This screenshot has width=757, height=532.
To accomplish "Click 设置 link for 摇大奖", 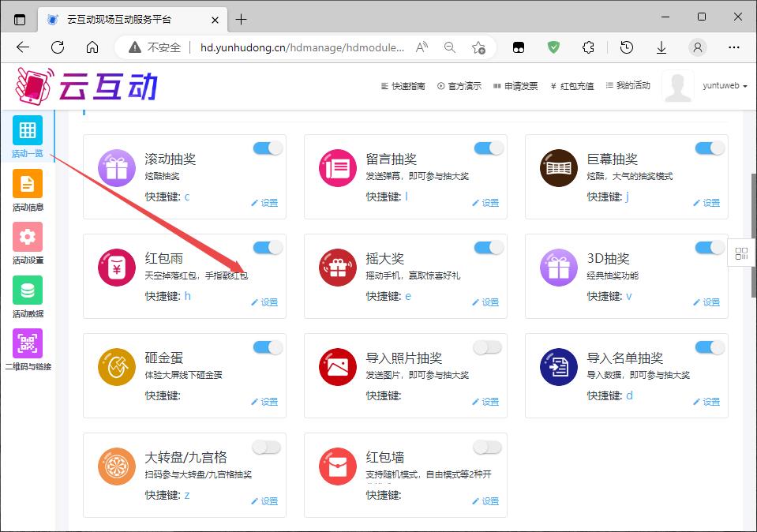I will pos(485,302).
